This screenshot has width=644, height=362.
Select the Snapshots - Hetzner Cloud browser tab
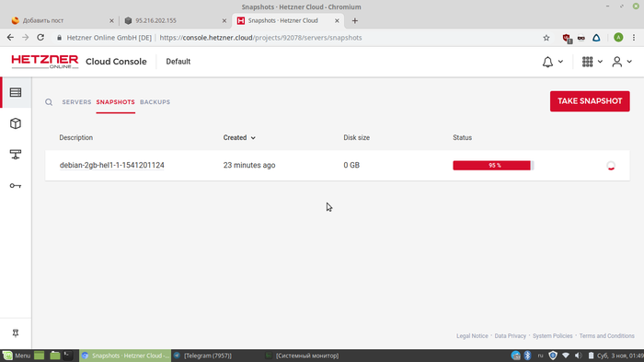(x=287, y=20)
